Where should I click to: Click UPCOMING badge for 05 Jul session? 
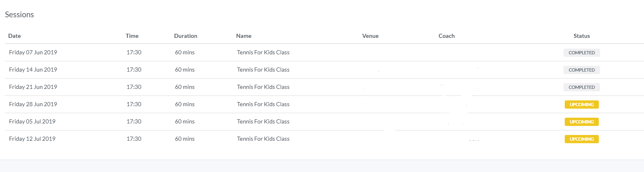582,122
